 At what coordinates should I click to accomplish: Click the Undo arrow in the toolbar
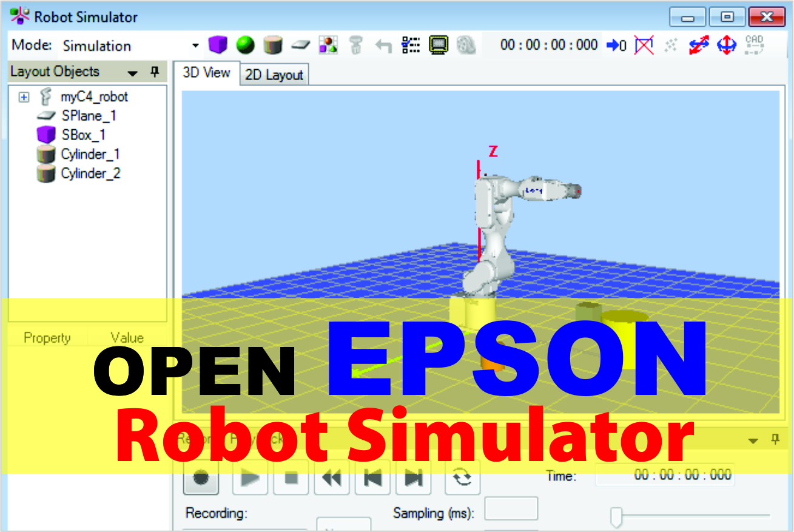383,44
